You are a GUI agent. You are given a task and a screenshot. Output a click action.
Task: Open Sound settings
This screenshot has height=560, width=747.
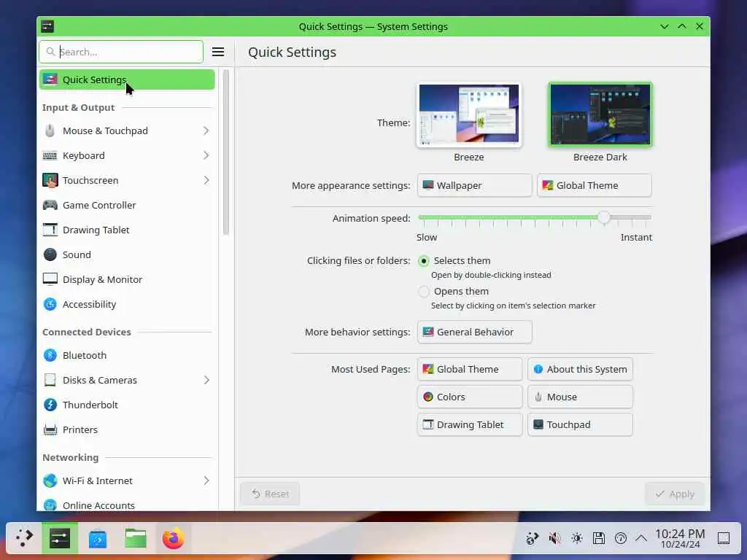pos(127,254)
